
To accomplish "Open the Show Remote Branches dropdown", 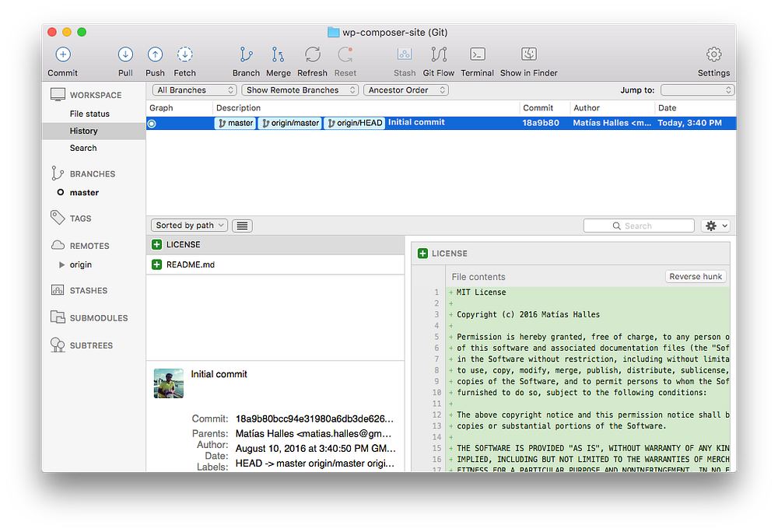I will (x=300, y=90).
